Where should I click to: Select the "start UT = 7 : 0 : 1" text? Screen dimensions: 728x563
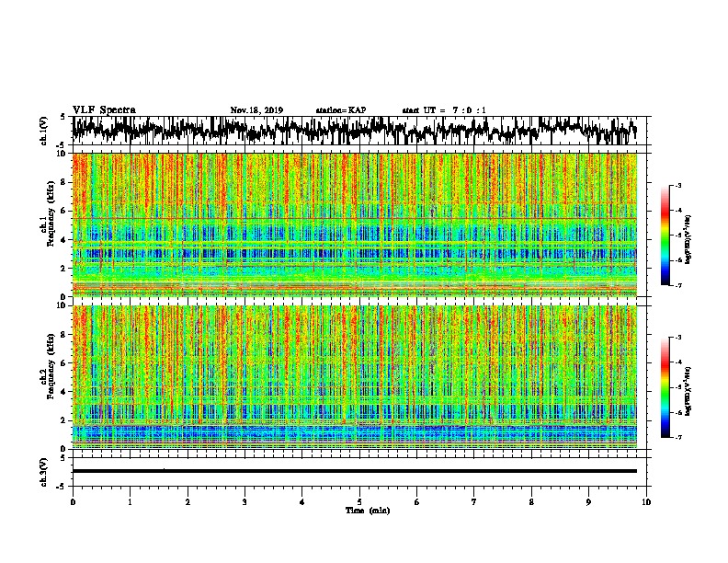(x=444, y=110)
